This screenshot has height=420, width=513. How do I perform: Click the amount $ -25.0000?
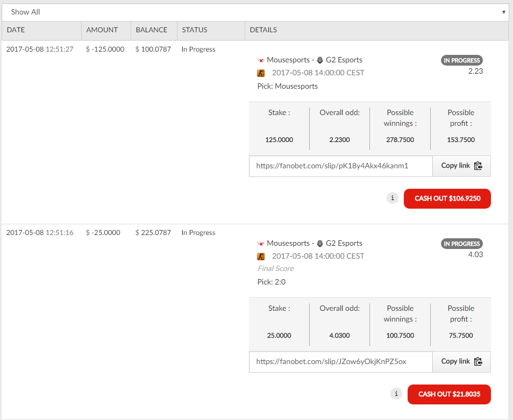(x=103, y=232)
